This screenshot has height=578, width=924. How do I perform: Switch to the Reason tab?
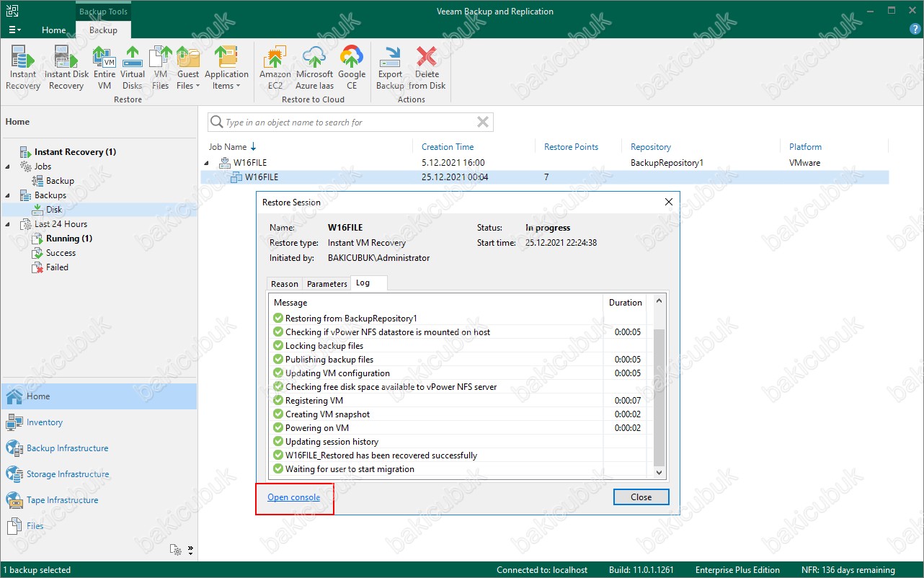tap(284, 283)
